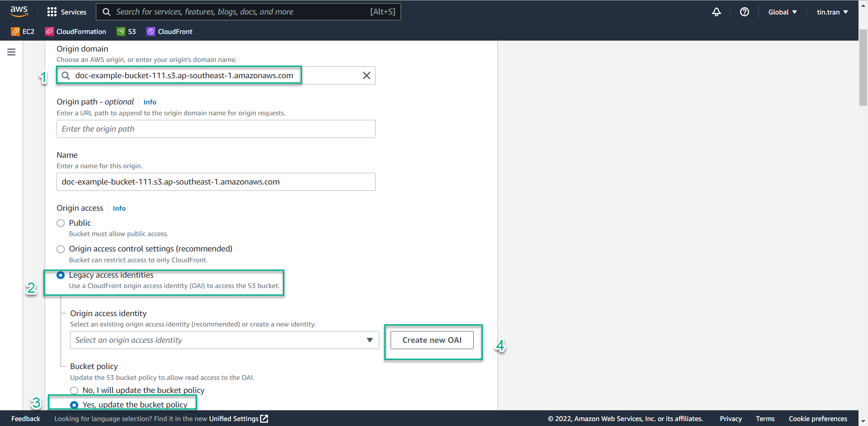The height and width of the screenshot is (426, 868).
Task: Choose No, I will update the bucket policy
Action: [x=74, y=390]
